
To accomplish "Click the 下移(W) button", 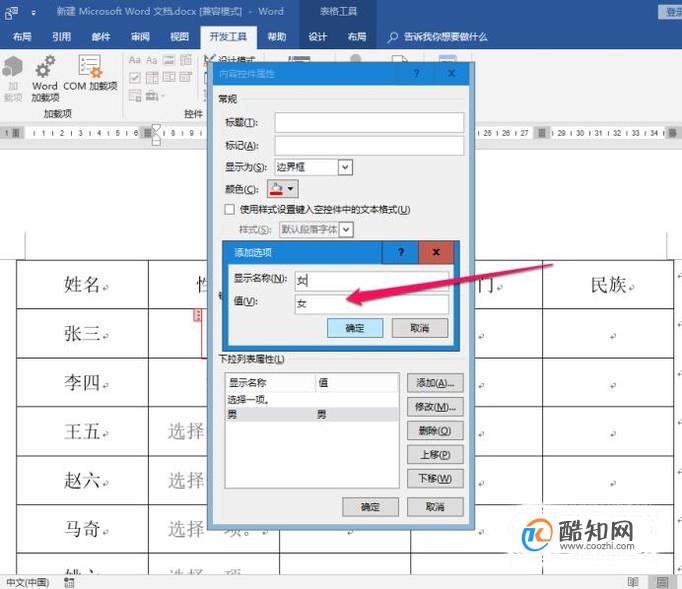I will [x=435, y=479].
